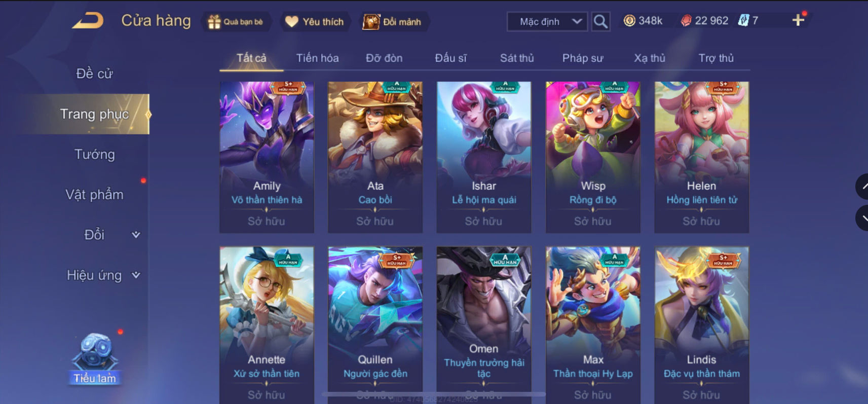The width and height of the screenshot is (868, 404).
Task: Open the Tiểu lam robot assistant
Action: pyautogui.click(x=95, y=358)
